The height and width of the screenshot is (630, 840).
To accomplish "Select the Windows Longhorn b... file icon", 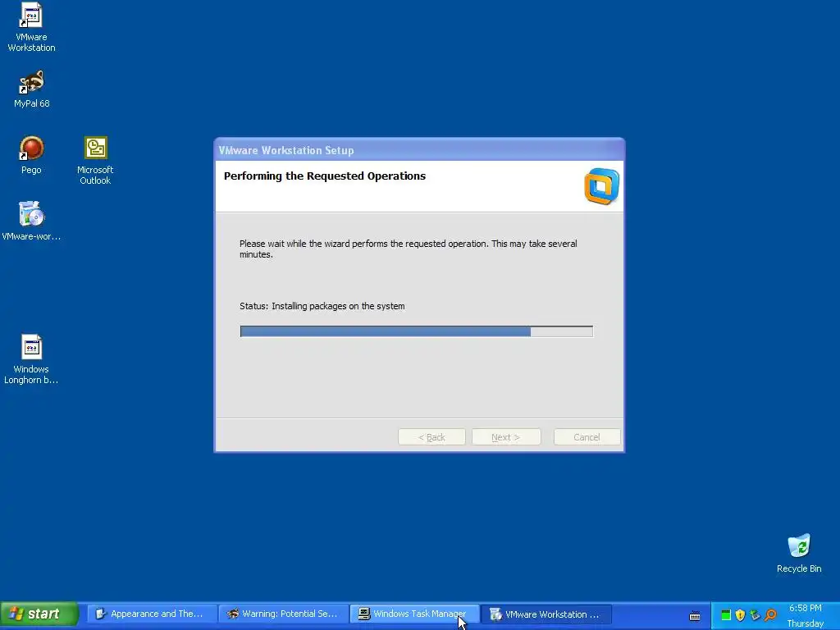I will click(x=31, y=359).
